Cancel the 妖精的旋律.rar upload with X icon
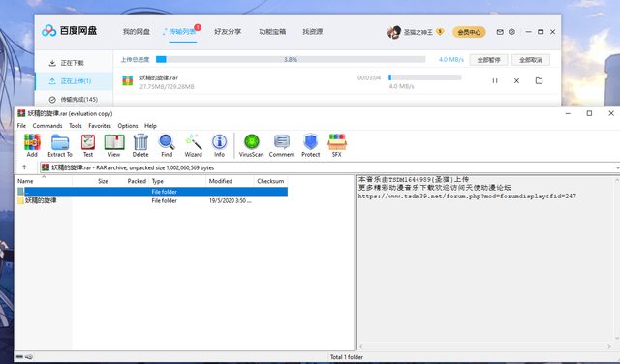 click(x=516, y=80)
